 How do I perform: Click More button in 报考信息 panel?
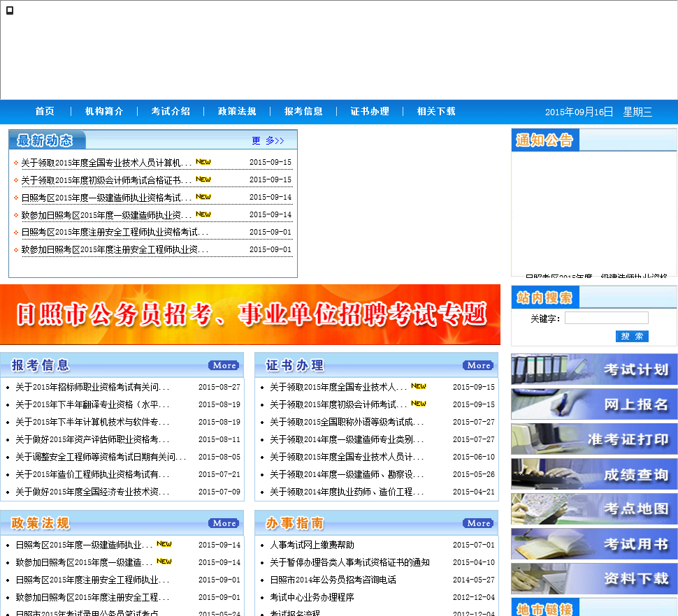click(x=224, y=365)
